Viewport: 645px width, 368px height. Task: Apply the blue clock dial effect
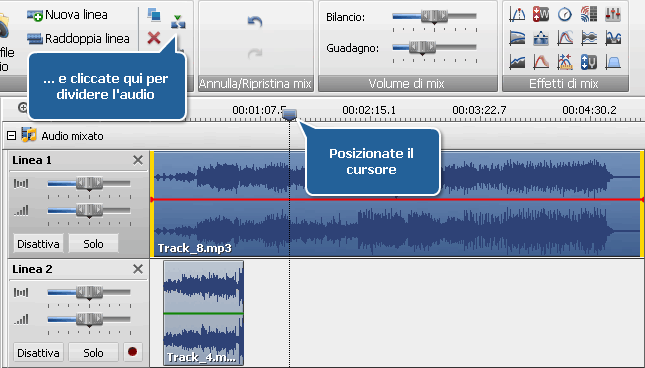tap(565, 15)
